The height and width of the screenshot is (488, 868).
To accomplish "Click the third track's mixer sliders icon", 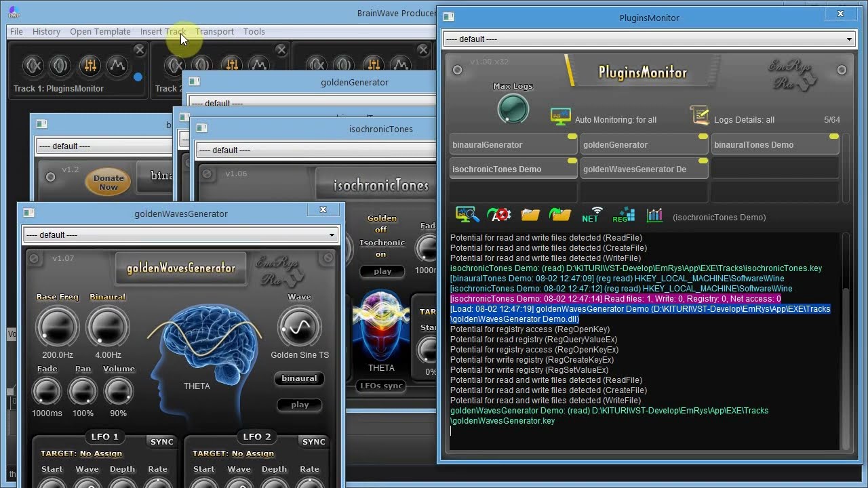I will tap(374, 65).
